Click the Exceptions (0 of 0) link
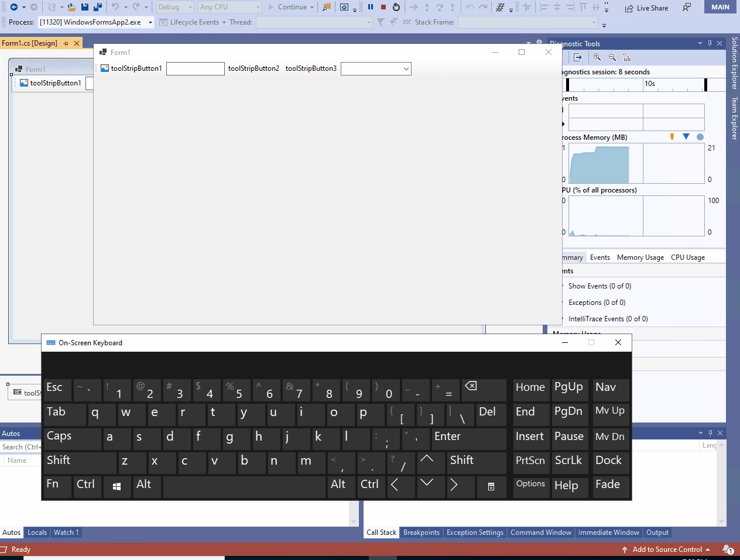The height and width of the screenshot is (560, 740). (x=597, y=303)
